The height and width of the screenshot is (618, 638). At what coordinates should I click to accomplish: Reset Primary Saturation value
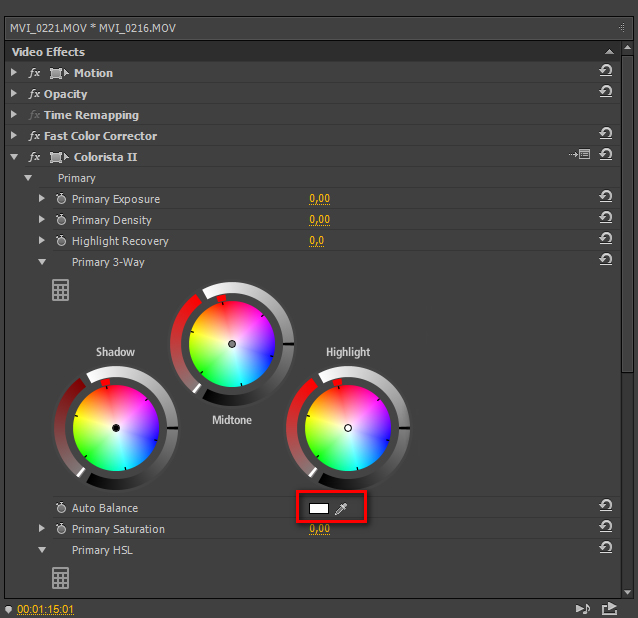pyautogui.click(x=605, y=526)
